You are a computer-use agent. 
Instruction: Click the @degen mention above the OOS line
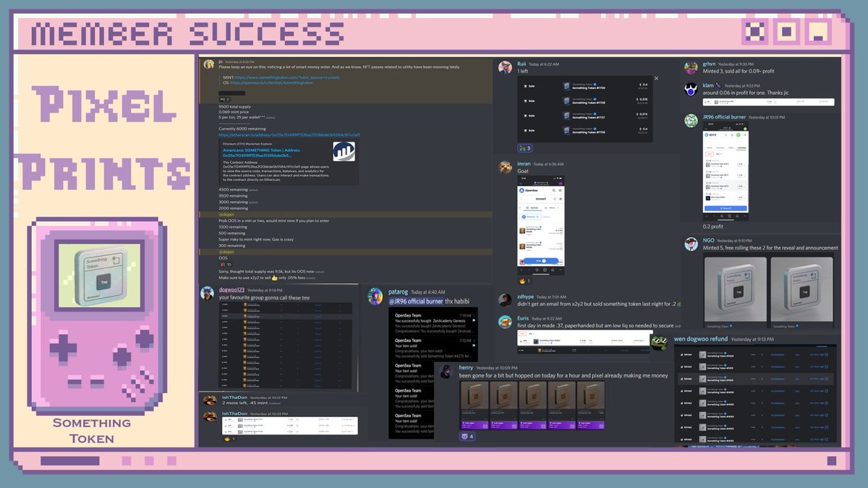point(226,252)
